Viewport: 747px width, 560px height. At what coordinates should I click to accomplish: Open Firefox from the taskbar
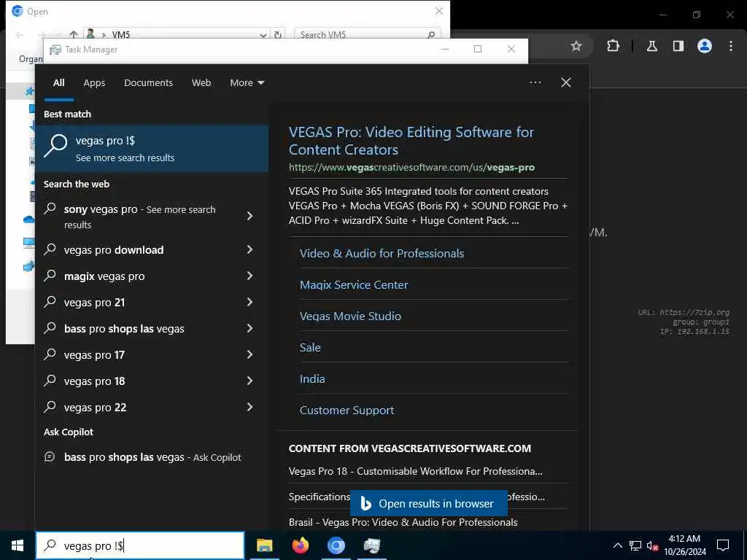click(300, 545)
